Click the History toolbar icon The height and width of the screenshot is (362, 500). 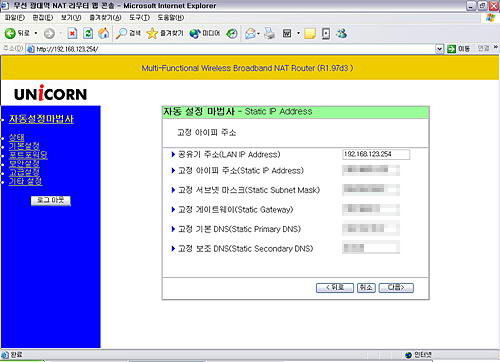click(232, 33)
